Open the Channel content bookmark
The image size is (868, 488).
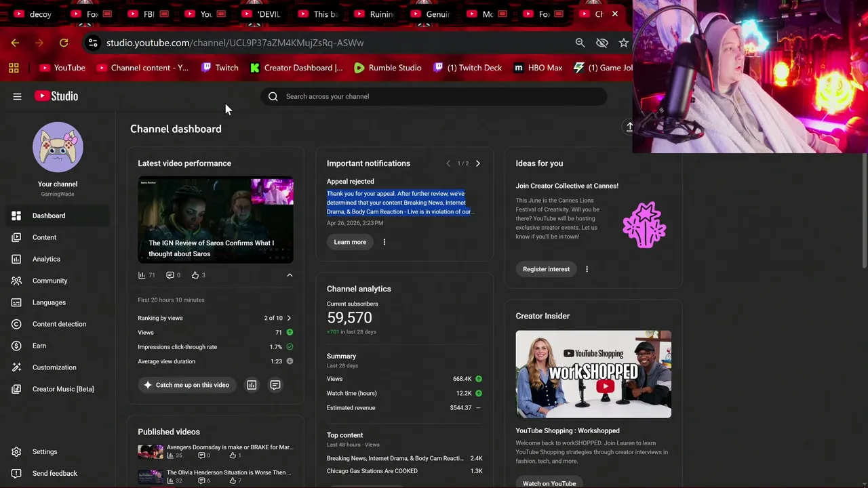coord(142,68)
